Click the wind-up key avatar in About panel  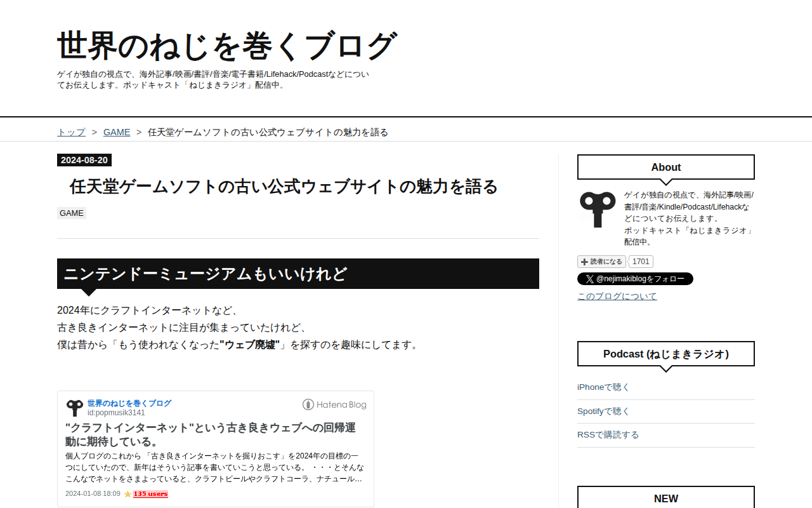598,209
